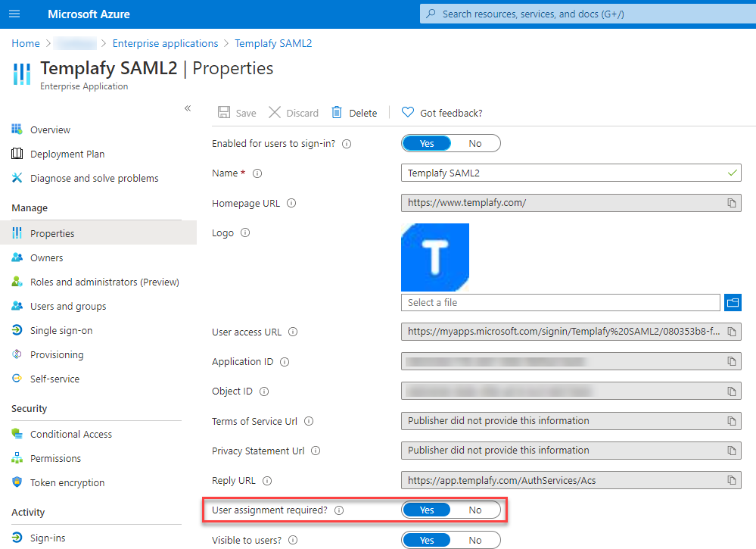
Task: Click the browse file folder icon
Action: 732,302
